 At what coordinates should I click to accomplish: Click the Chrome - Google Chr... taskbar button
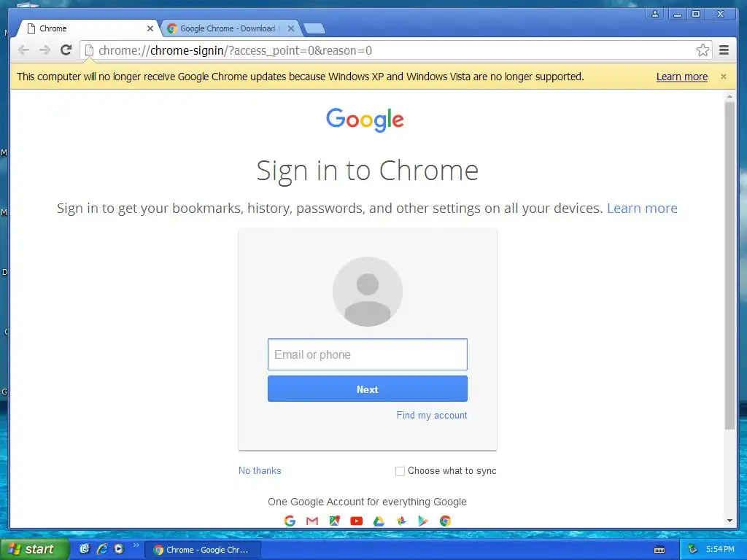pyautogui.click(x=202, y=550)
